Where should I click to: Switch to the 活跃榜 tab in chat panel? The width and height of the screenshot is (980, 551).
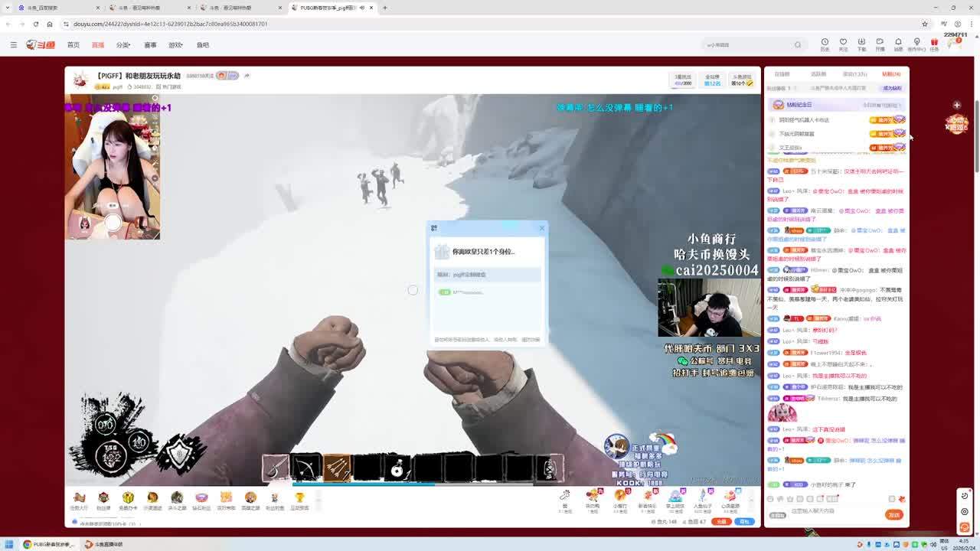pos(818,74)
